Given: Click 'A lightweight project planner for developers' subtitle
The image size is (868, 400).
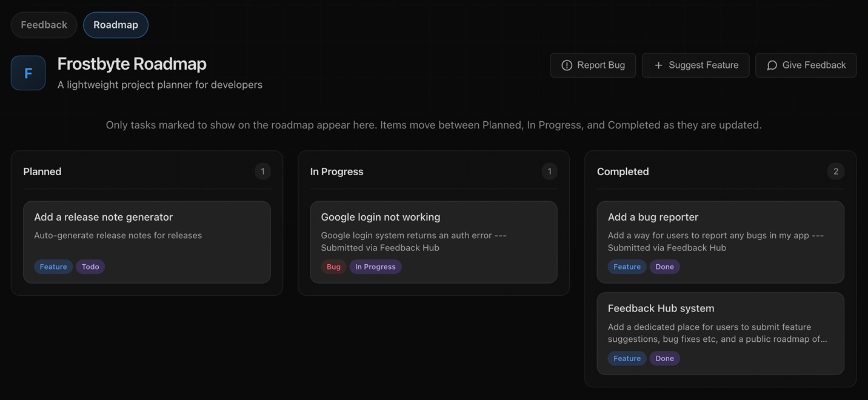Looking at the screenshot, I should [x=159, y=85].
